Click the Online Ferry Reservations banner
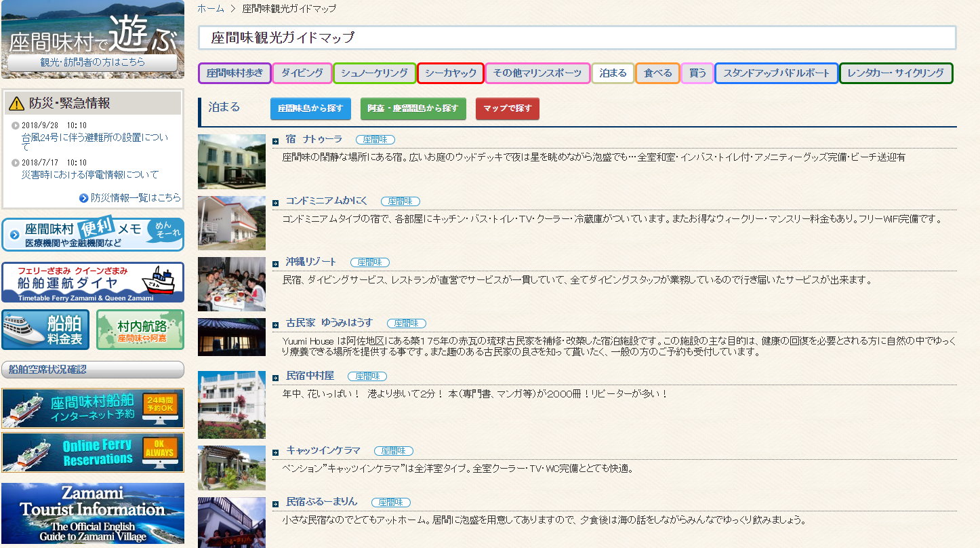 click(93, 452)
